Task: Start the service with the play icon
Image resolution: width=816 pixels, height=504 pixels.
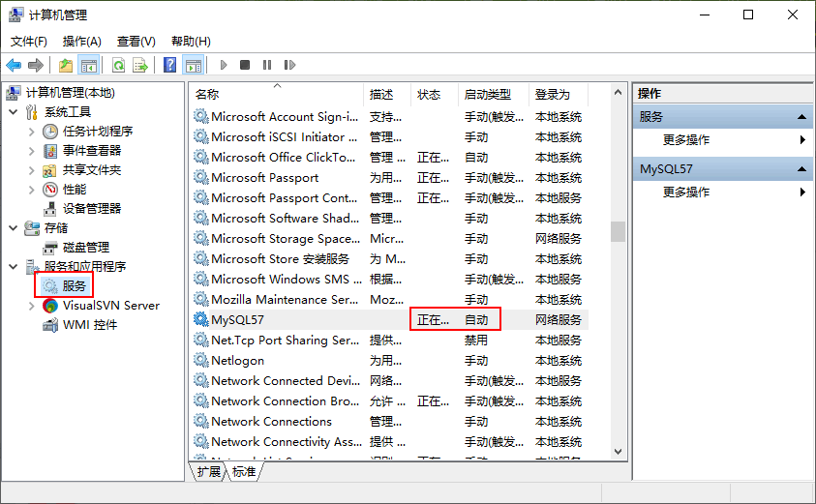Action: tap(224, 65)
